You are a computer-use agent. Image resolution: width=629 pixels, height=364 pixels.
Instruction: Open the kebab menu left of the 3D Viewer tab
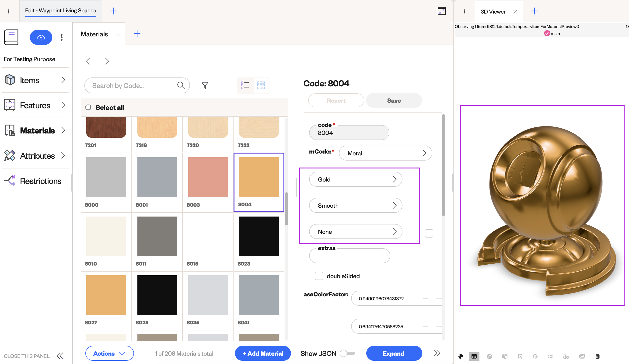click(464, 11)
